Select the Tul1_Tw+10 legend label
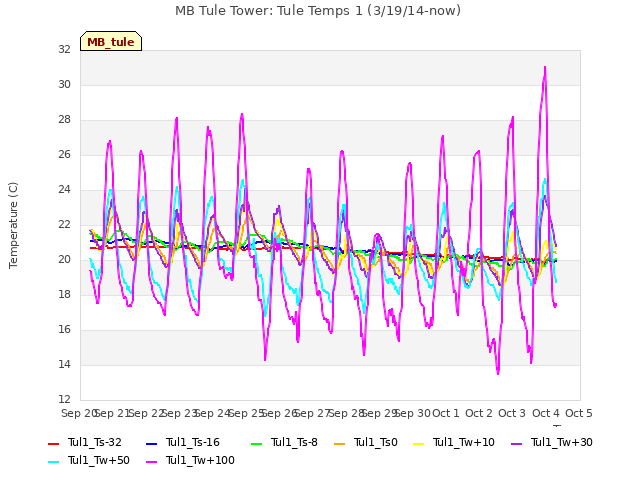Image resolution: width=640 pixels, height=480 pixels. (464, 442)
